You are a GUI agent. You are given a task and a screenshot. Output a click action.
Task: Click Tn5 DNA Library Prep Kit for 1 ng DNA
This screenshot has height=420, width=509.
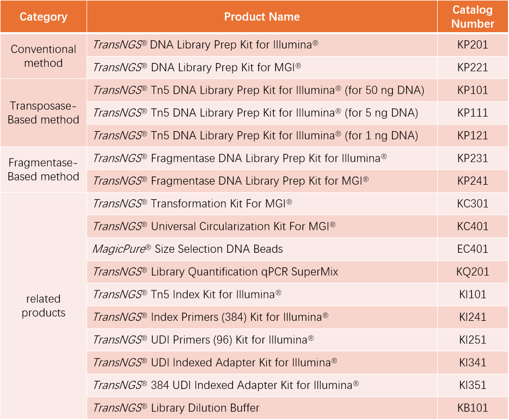[x=256, y=136]
